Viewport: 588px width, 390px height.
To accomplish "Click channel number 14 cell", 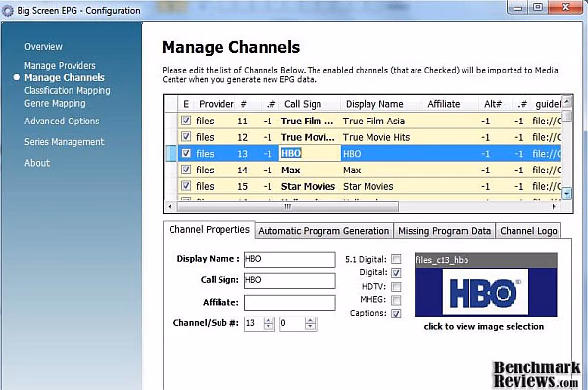I will (x=243, y=171).
